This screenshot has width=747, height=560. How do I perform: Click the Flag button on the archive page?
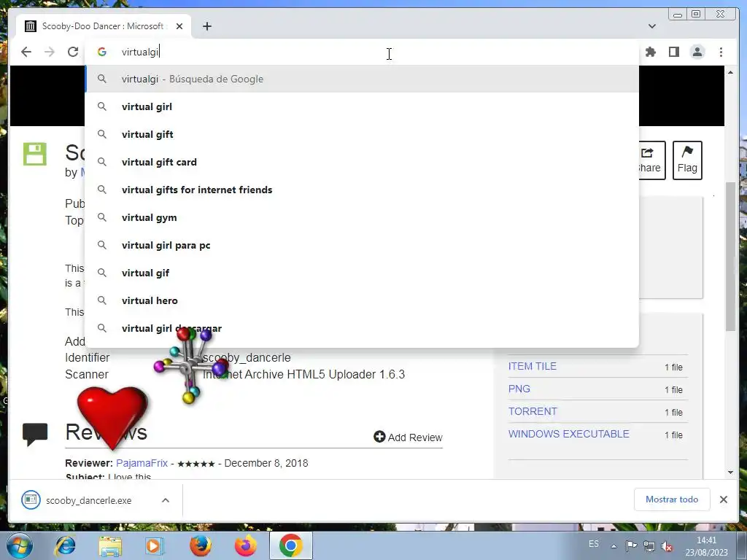(687, 160)
